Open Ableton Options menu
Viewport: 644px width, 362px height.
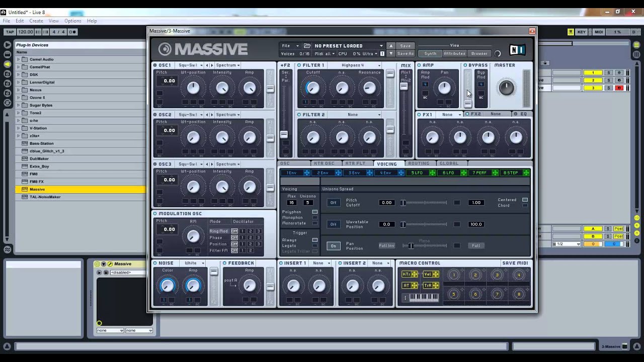(x=72, y=21)
